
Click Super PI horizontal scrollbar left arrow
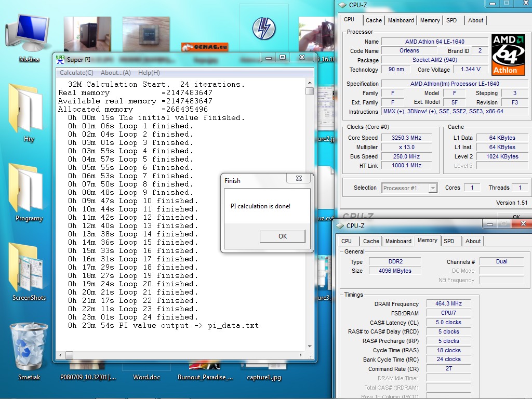click(x=60, y=355)
